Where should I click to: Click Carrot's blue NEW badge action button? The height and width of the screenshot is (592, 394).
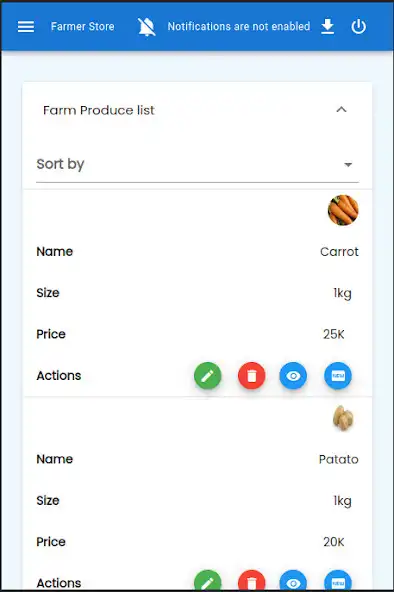pyautogui.click(x=338, y=376)
